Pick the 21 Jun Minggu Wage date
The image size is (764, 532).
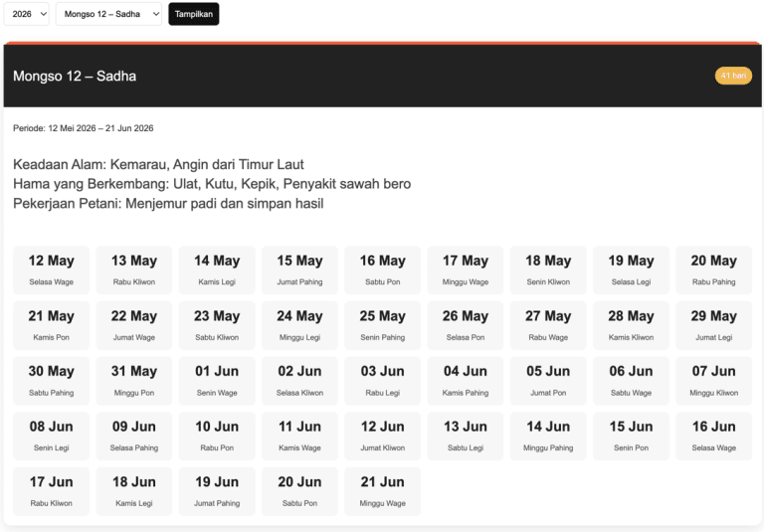(x=382, y=491)
